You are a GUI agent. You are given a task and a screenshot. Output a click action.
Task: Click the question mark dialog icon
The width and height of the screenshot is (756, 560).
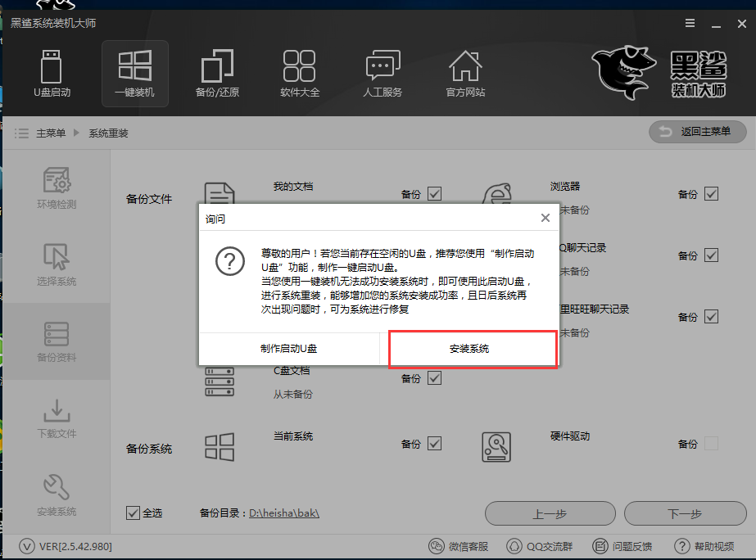point(230,261)
